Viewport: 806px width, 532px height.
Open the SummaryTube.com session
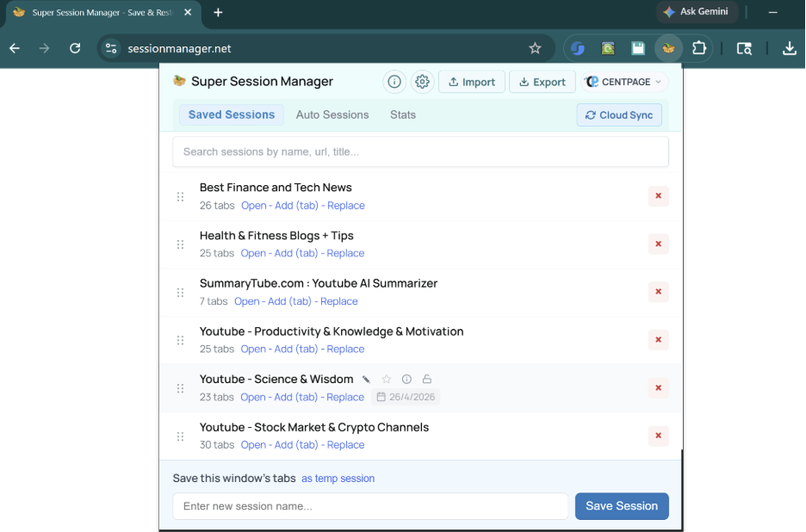click(247, 301)
